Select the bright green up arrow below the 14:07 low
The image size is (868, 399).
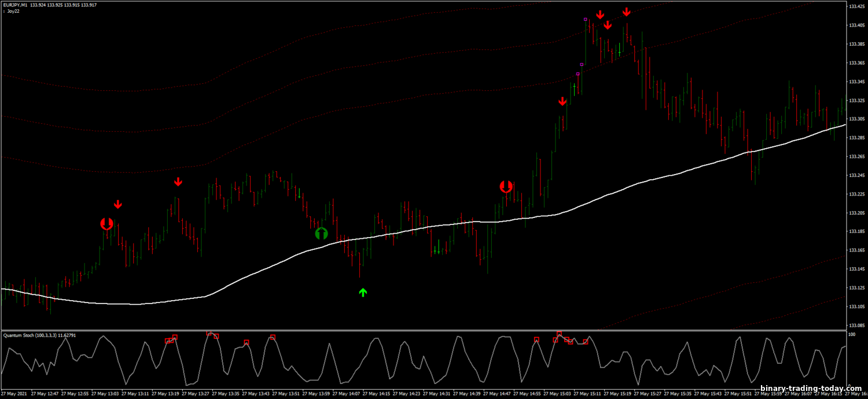(363, 293)
